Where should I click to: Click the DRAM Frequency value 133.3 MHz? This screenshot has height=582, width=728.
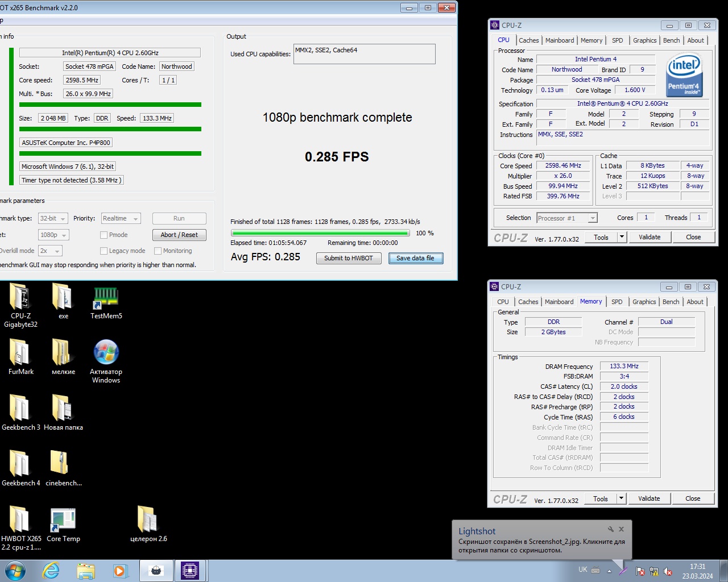tap(624, 366)
